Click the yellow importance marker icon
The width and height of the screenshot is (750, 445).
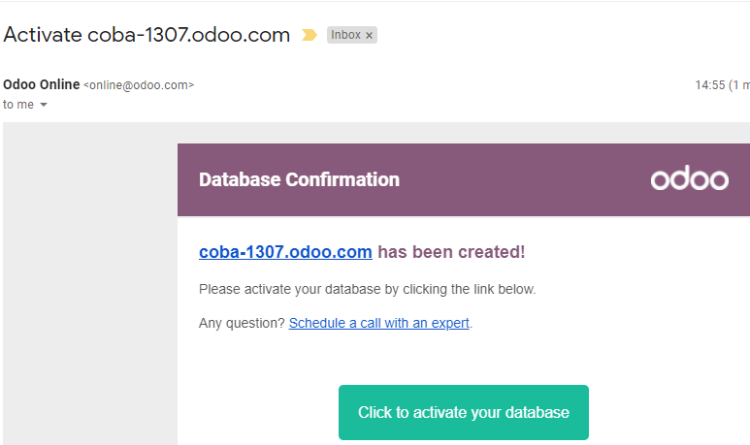[x=309, y=35]
